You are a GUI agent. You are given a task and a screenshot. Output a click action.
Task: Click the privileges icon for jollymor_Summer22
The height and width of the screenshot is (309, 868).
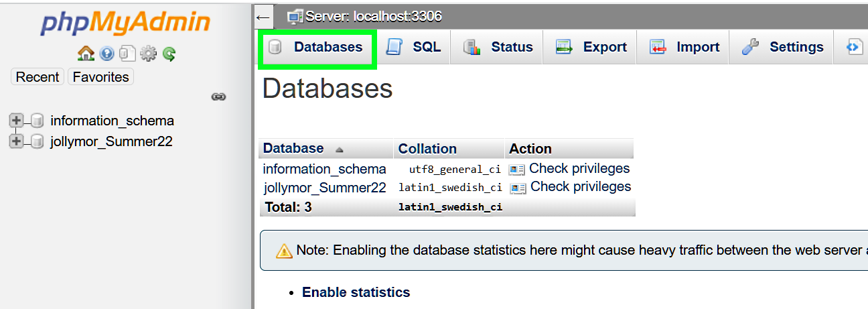pyautogui.click(x=518, y=188)
